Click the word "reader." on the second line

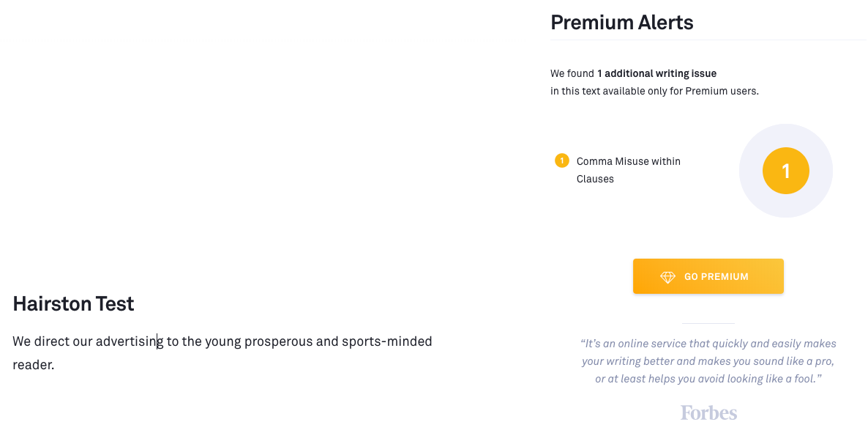[x=34, y=364]
